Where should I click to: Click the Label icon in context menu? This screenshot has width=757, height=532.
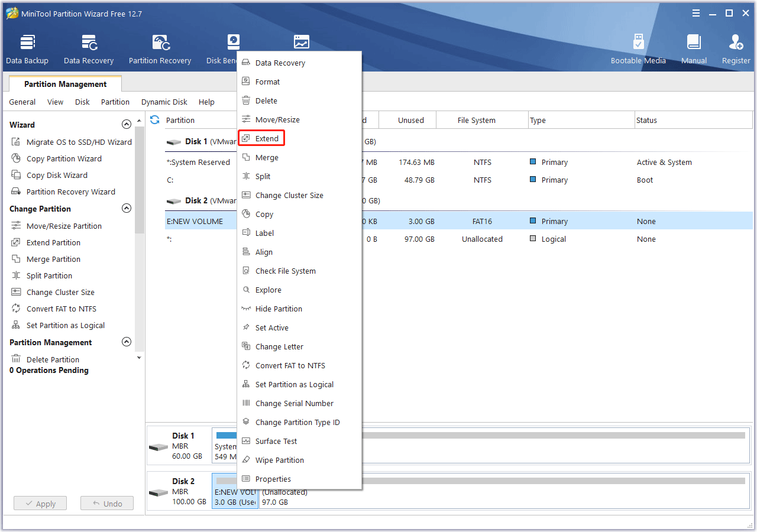(x=246, y=233)
